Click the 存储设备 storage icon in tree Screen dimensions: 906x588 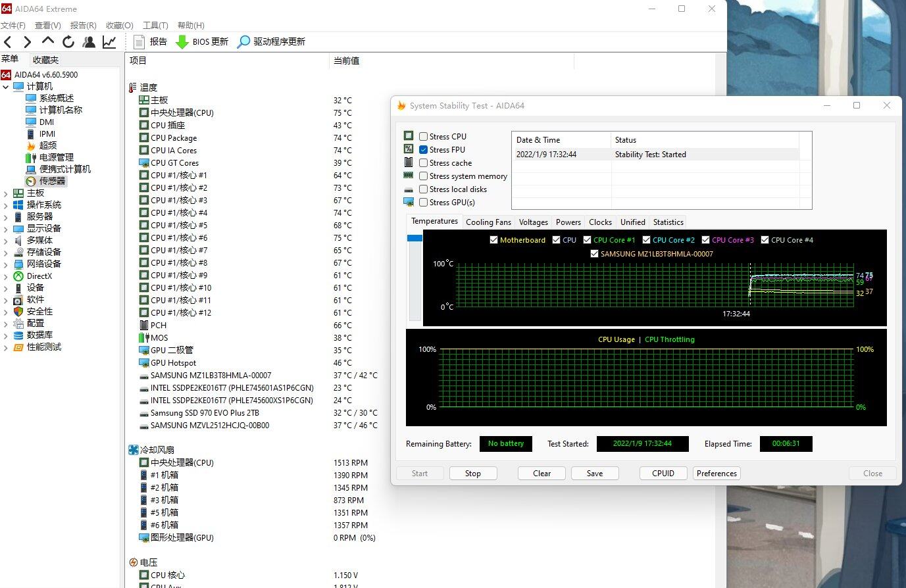[18, 252]
